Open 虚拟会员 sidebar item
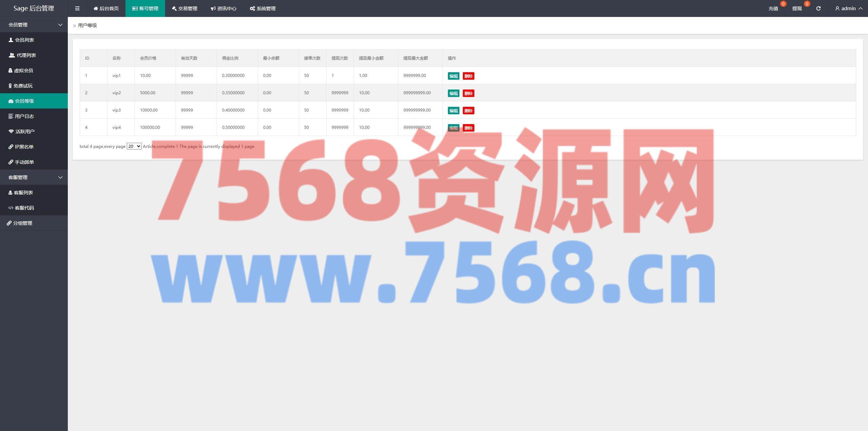This screenshot has width=868, height=431. pos(23,71)
